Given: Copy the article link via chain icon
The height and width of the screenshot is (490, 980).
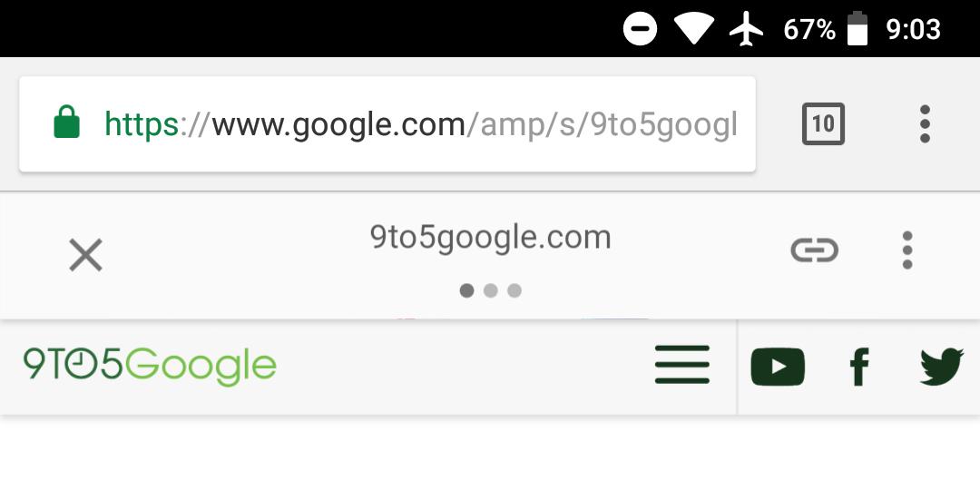Looking at the screenshot, I should pos(814,250).
